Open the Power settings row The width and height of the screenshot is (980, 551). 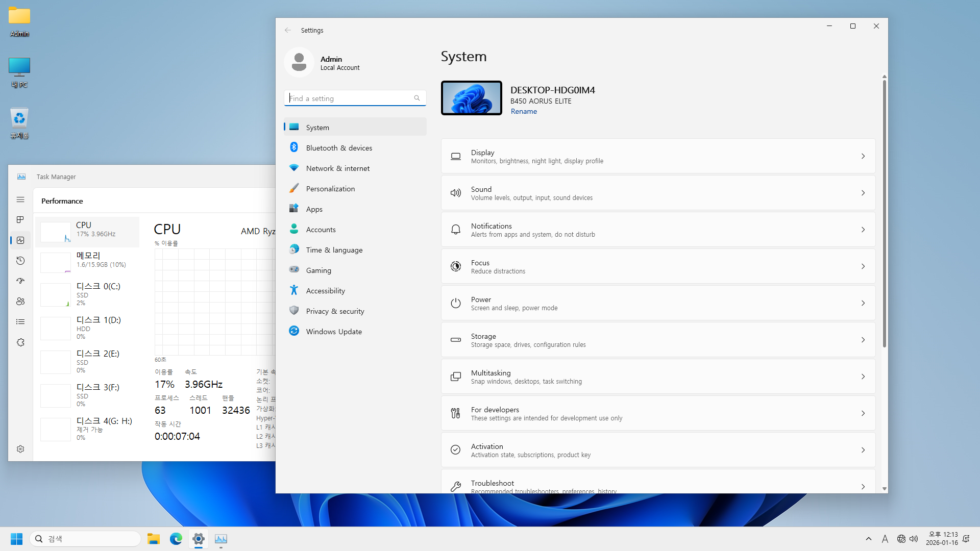tap(657, 303)
